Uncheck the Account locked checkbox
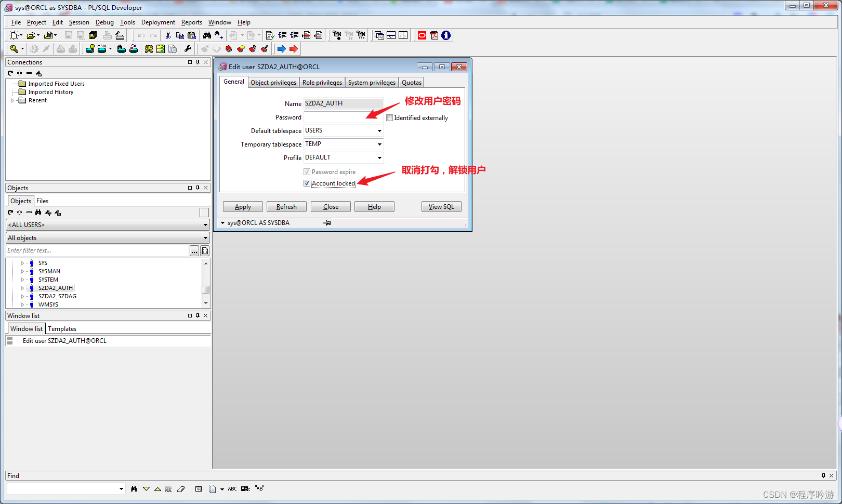This screenshot has height=504, width=842. [x=307, y=183]
